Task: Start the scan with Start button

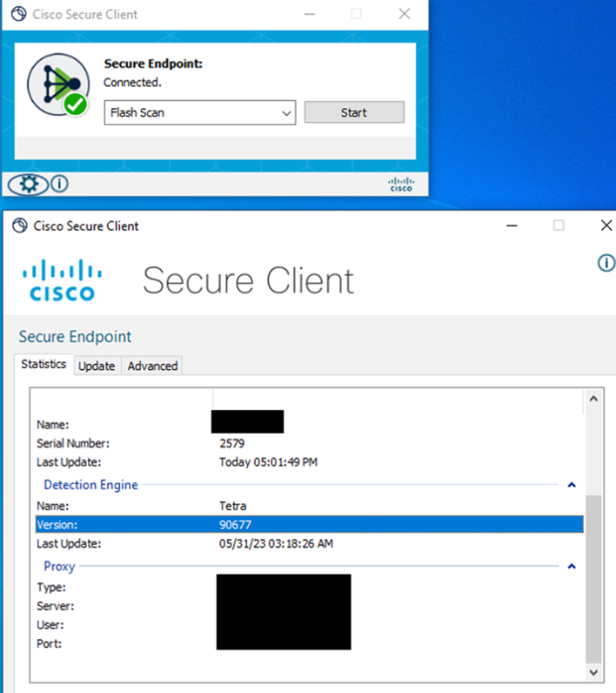Action: point(354,112)
